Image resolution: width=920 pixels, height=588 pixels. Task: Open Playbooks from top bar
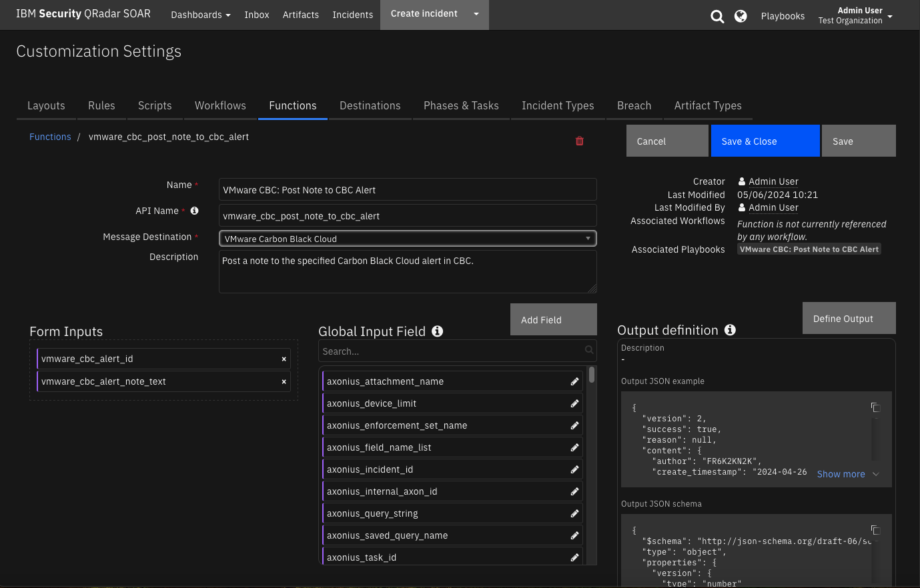pyautogui.click(x=783, y=16)
